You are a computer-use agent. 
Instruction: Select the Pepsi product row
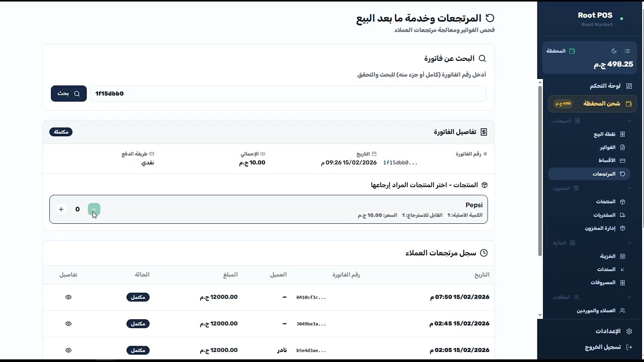point(269,209)
